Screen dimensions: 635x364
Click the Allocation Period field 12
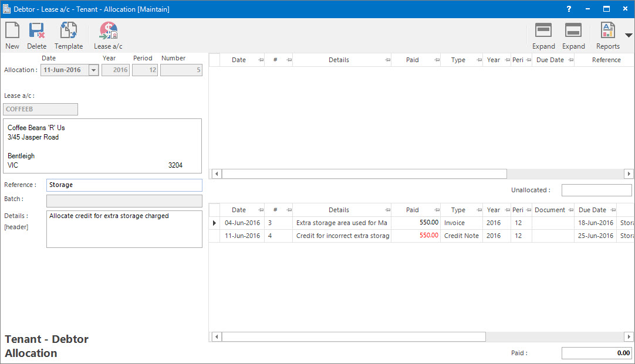pos(145,70)
